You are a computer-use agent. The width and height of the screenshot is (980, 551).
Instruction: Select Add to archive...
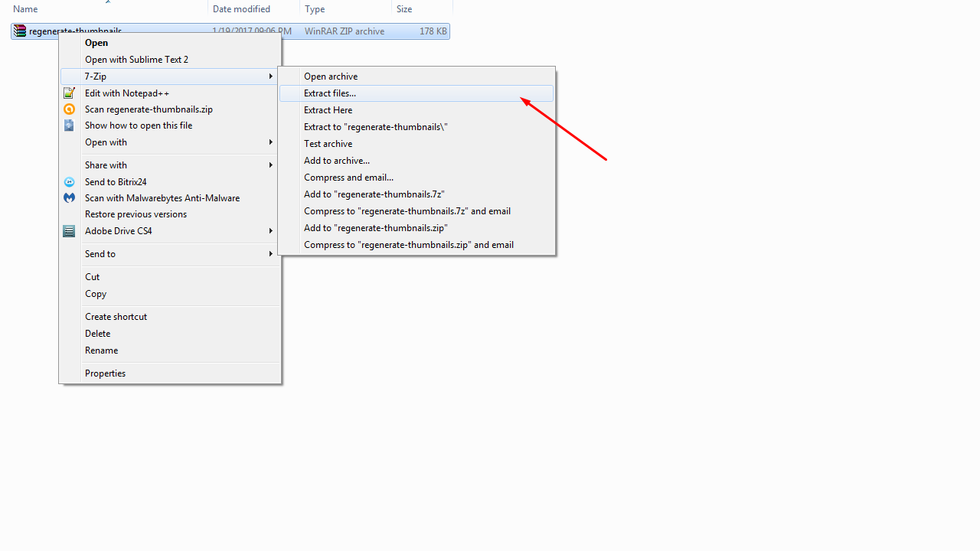416,161
